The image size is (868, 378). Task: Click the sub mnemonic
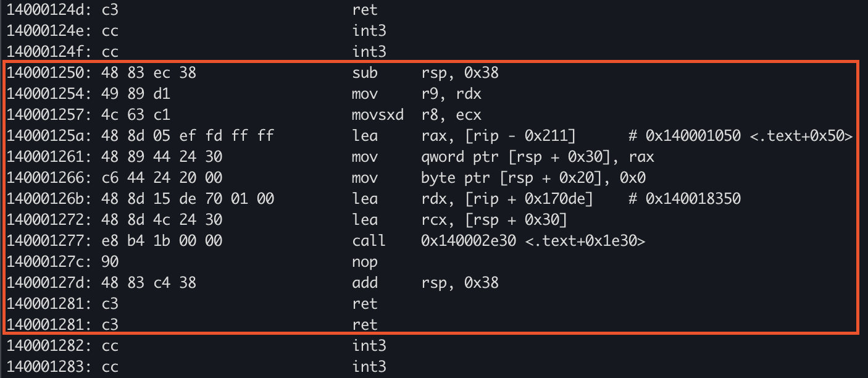click(x=364, y=73)
